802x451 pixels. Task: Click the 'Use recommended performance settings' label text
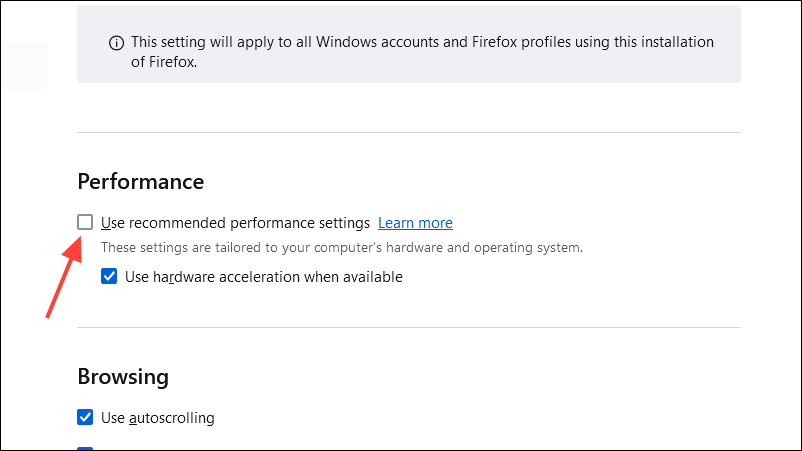click(x=235, y=223)
